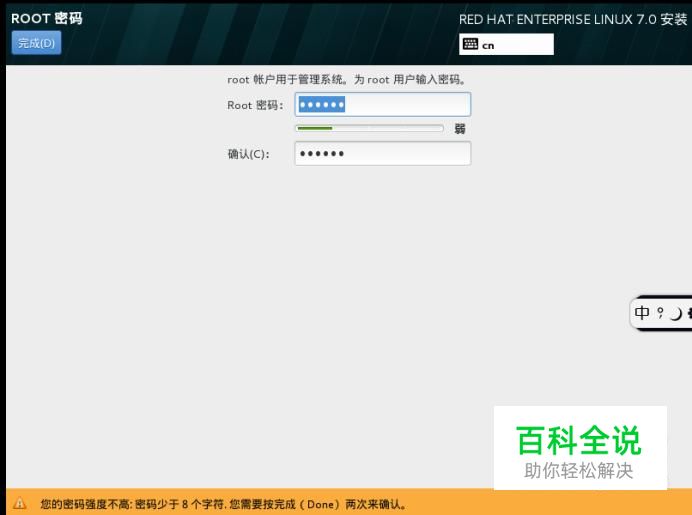Click the Root 密码: label
The image size is (692, 515).
pos(255,105)
